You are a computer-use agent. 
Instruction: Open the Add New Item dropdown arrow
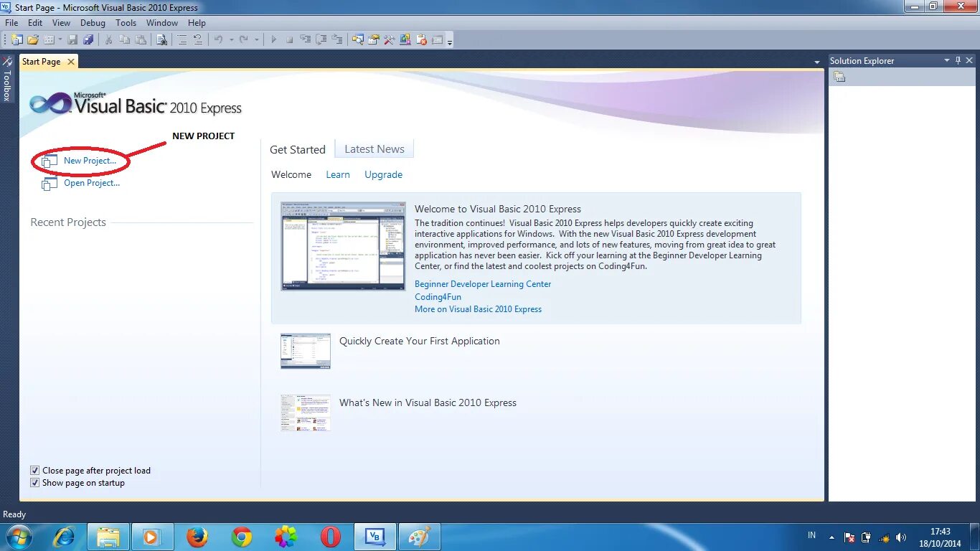60,39
